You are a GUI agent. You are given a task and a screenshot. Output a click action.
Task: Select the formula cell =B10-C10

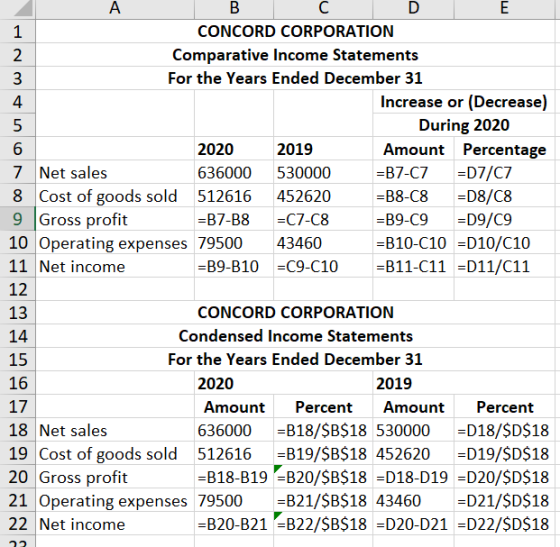click(414, 243)
